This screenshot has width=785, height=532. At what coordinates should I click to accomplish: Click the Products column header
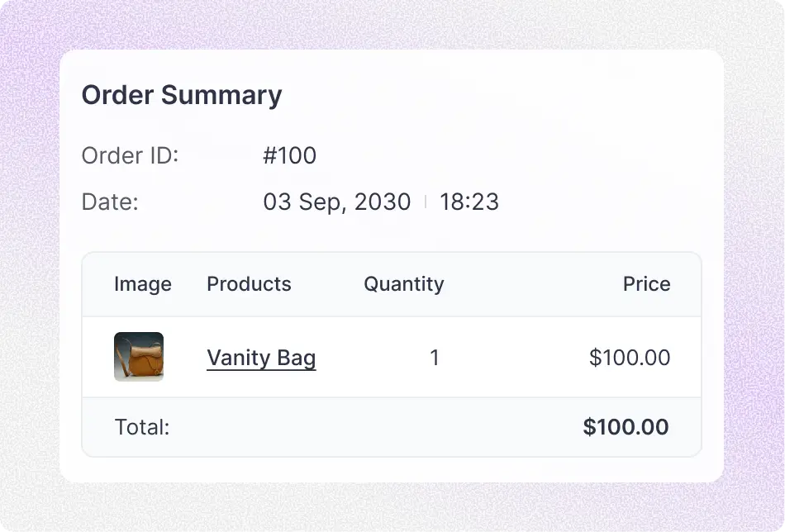tap(249, 284)
